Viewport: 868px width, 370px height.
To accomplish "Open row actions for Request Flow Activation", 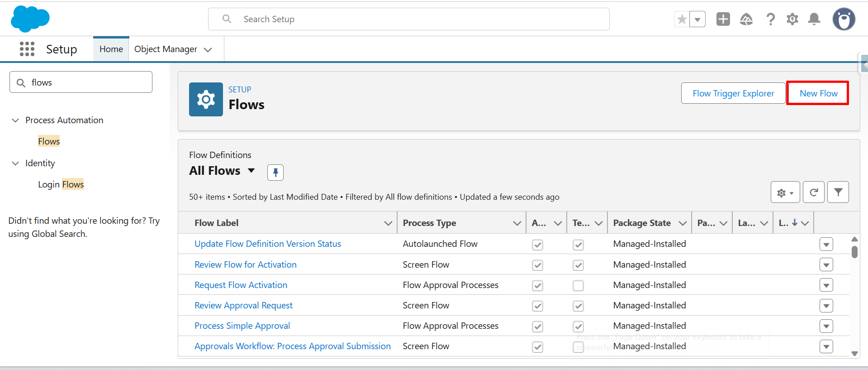I will click(826, 285).
